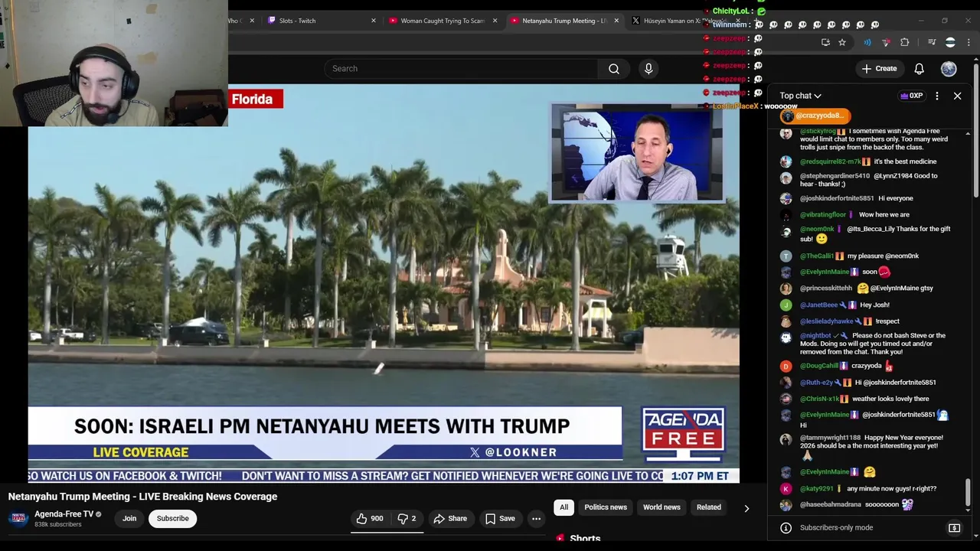980x551 pixels.
Task: Open live chat three-dot options menu
Action: coord(937,96)
